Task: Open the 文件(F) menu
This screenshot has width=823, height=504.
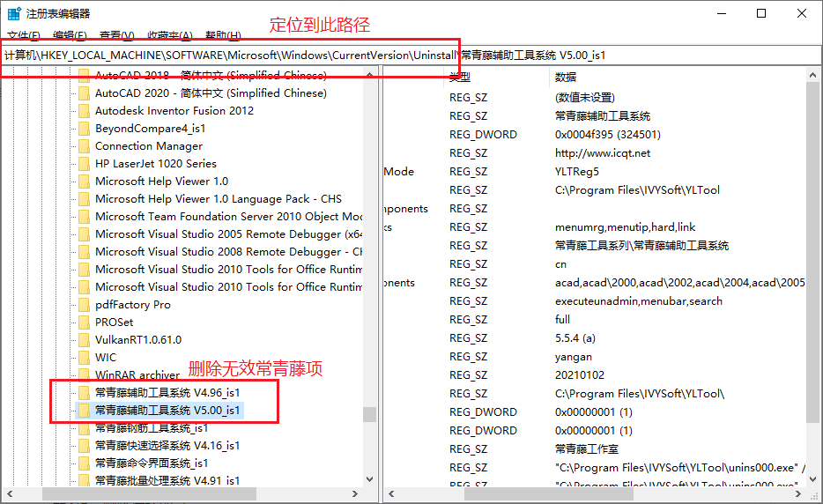Action: tap(23, 35)
